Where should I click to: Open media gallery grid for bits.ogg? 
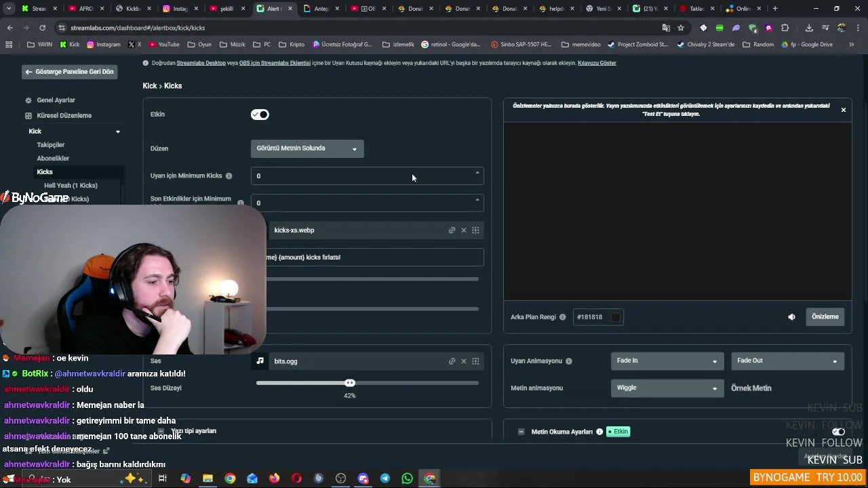click(x=475, y=361)
